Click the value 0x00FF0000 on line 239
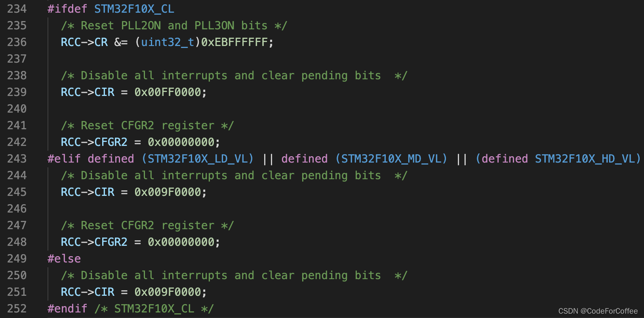This screenshot has width=644, height=318. tap(168, 92)
